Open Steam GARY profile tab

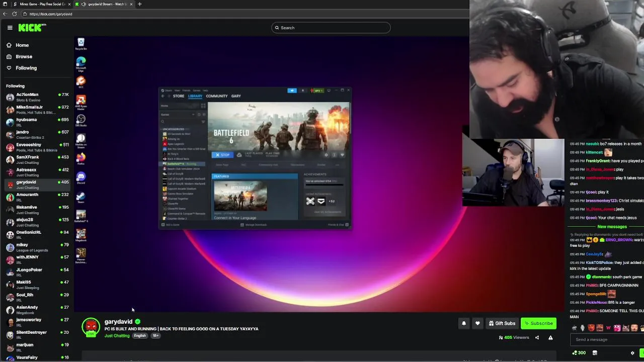pos(236,96)
